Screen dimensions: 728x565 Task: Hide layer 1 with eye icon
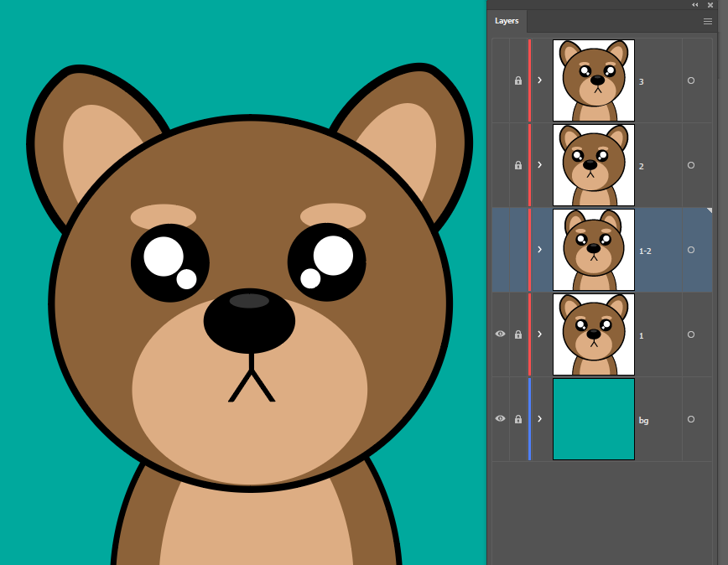point(500,334)
